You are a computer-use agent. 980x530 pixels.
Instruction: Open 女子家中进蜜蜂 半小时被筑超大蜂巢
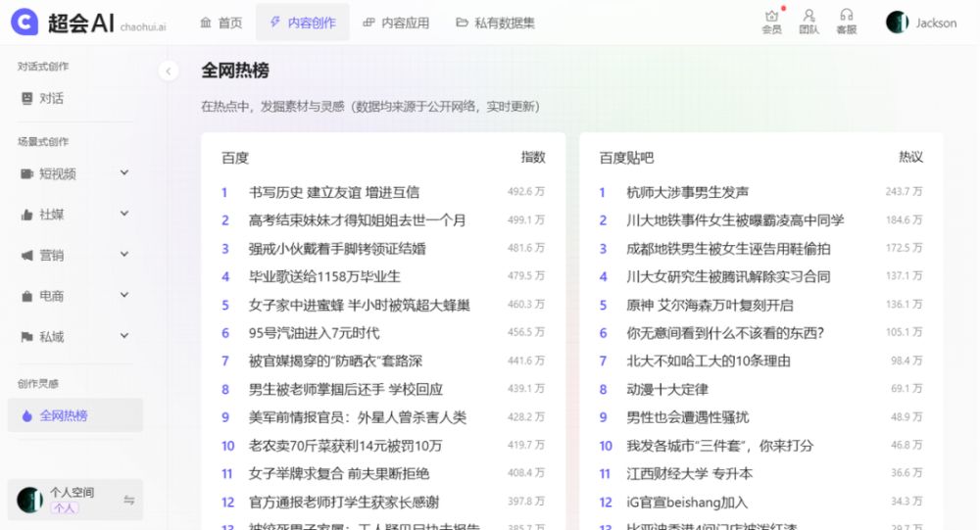[x=359, y=305]
